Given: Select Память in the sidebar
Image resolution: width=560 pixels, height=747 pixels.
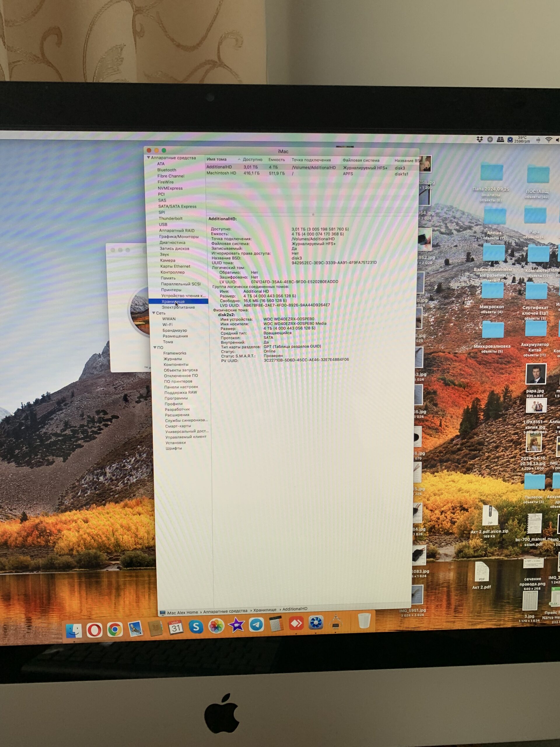Looking at the screenshot, I should 168,278.
